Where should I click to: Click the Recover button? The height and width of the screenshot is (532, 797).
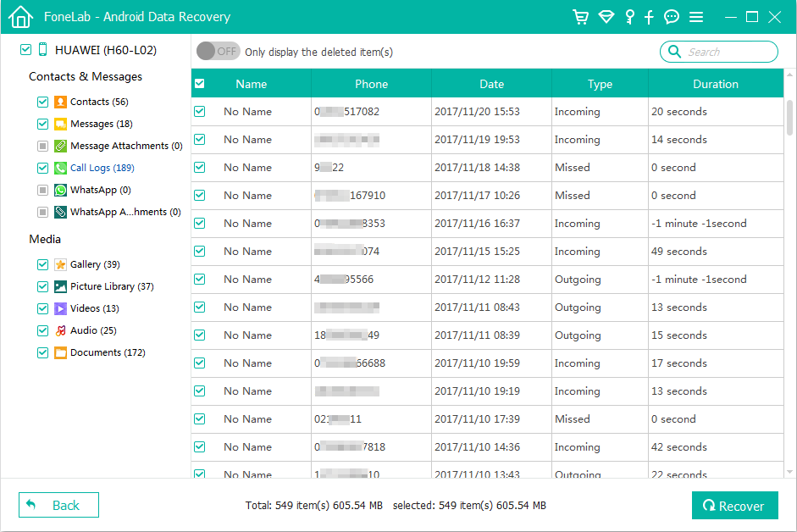pyautogui.click(x=735, y=505)
